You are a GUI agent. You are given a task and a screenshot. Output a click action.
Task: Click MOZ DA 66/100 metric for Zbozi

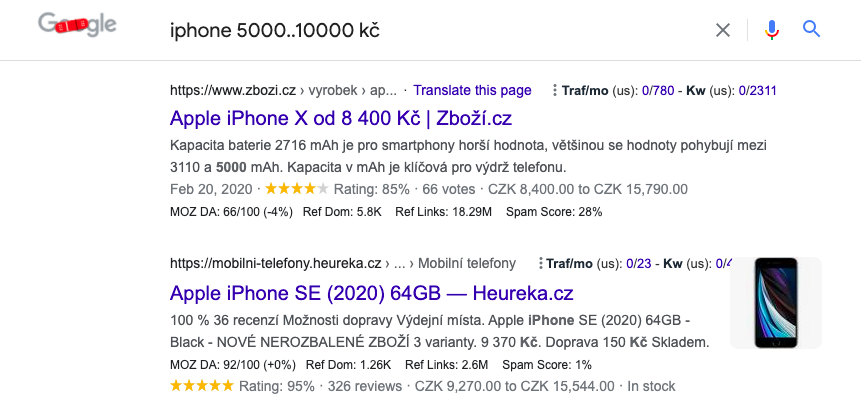(x=231, y=212)
